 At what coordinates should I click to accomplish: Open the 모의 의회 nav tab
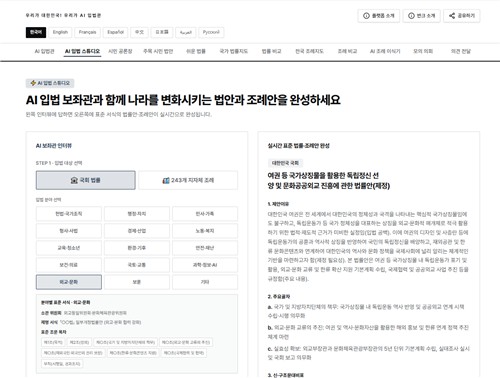423,51
